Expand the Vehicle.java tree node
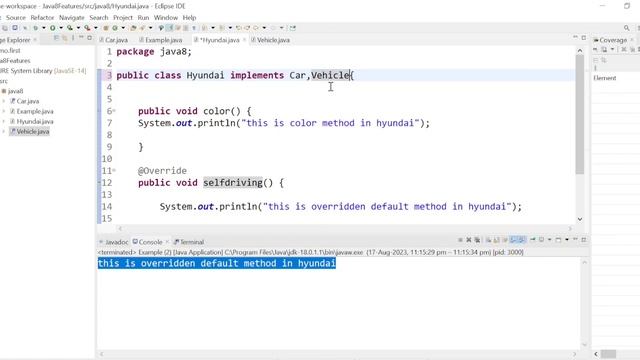Image resolution: width=640 pixels, height=360 pixels. click(x=4, y=131)
